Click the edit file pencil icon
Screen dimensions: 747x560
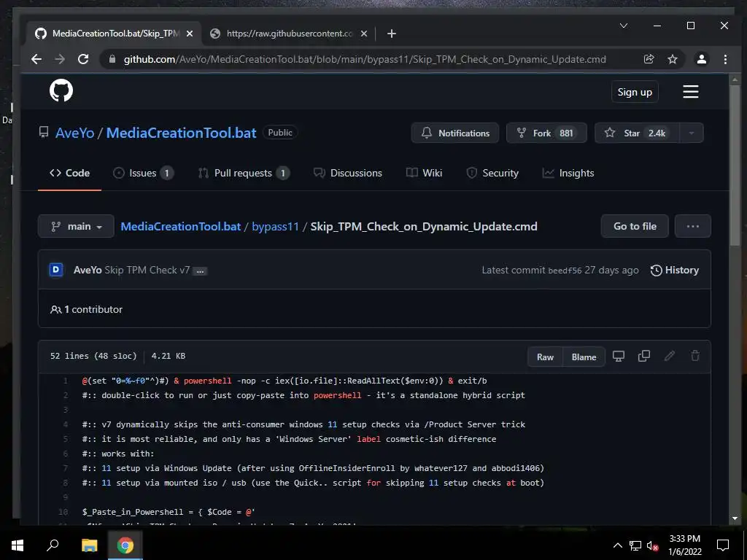point(670,356)
